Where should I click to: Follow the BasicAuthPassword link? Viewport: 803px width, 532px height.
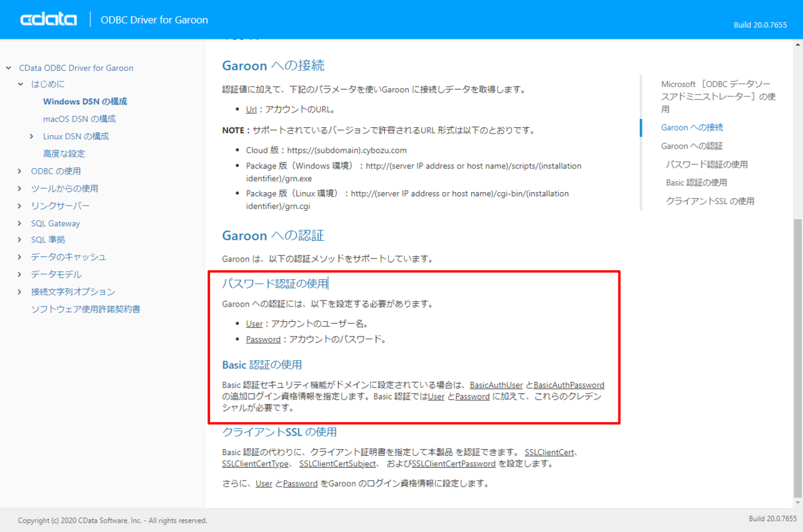pos(569,385)
